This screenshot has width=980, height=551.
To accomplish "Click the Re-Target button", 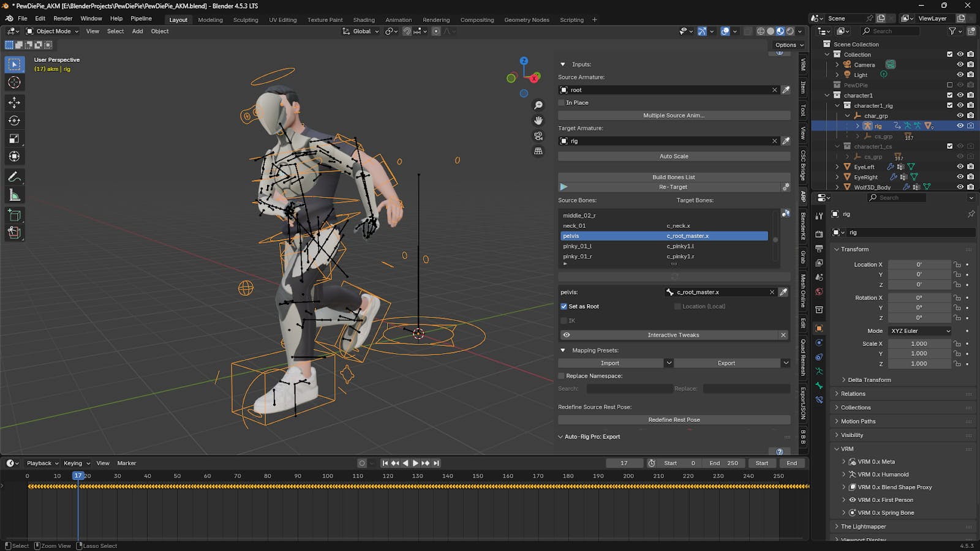I will 673,187.
